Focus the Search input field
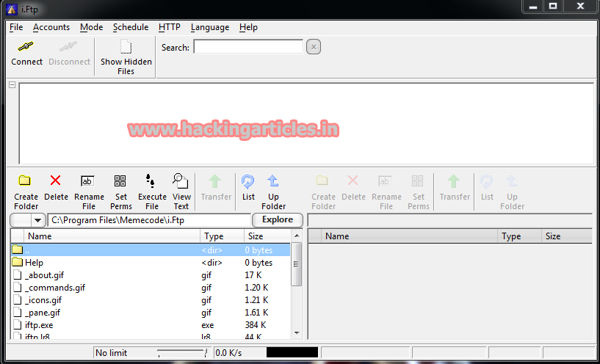Screen dimensions: 600x364 click(248, 47)
